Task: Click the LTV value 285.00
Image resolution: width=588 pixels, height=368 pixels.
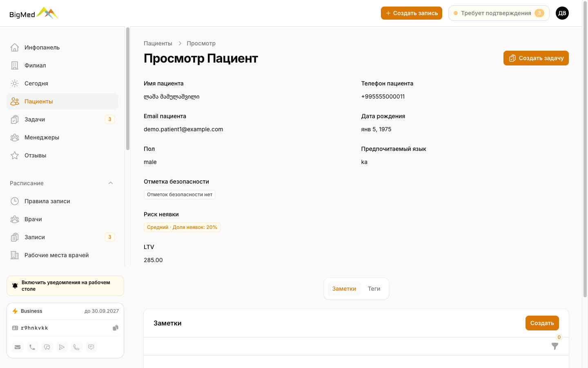Action: tap(153, 260)
